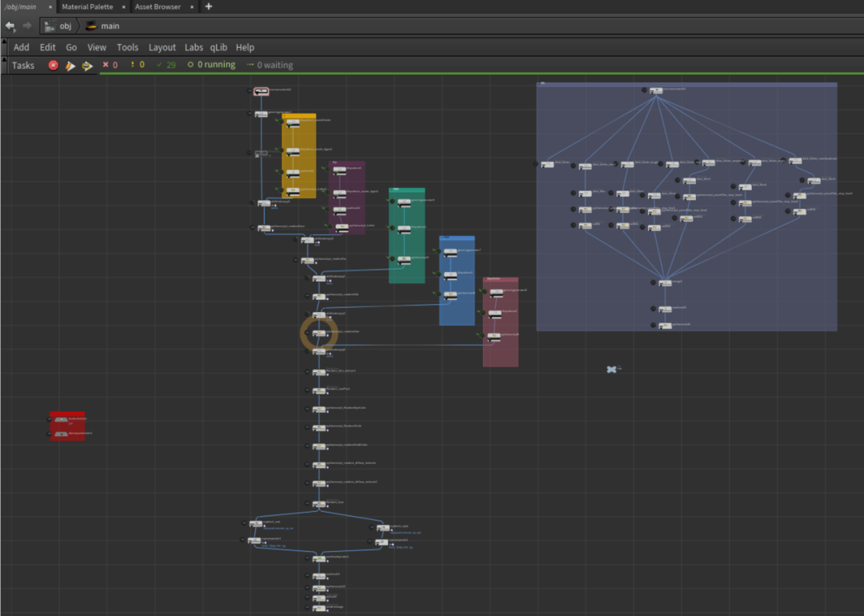Open the Asset Browser tab
Image resolution: width=864 pixels, height=616 pixels.
click(x=158, y=6)
